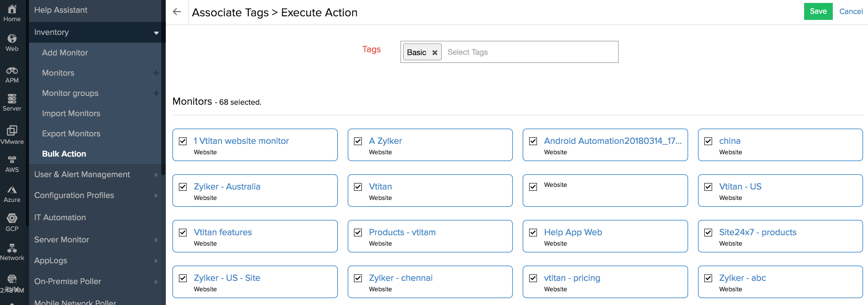Uncheck the 1 Vtitan website monitor checkbox
This screenshot has height=305, width=868.
[x=183, y=141]
